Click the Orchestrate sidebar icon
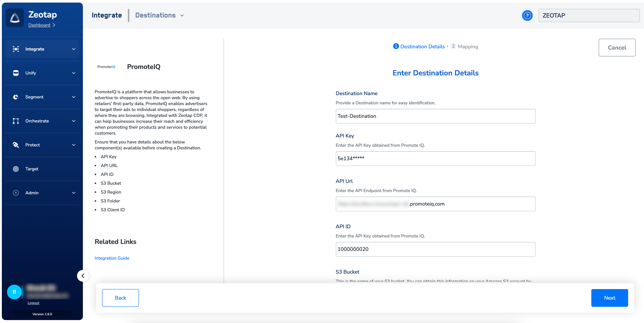644x323 pixels. click(16, 121)
